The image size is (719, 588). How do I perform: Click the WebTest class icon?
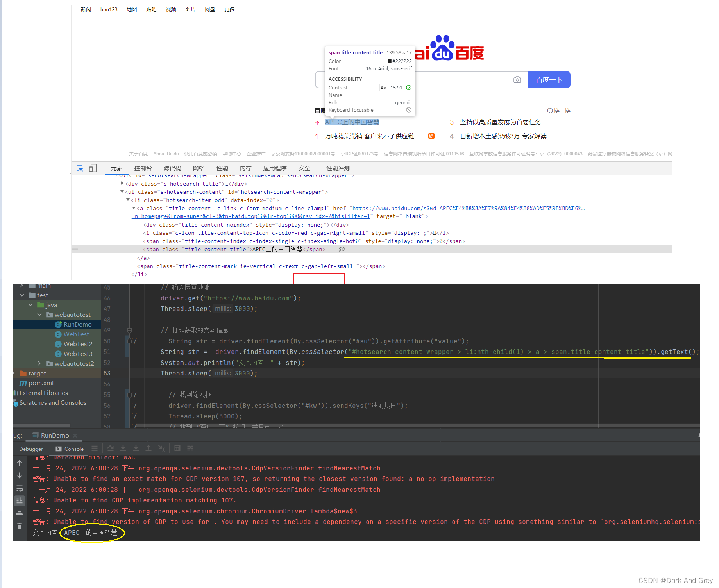pyautogui.click(x=58, y=334)
